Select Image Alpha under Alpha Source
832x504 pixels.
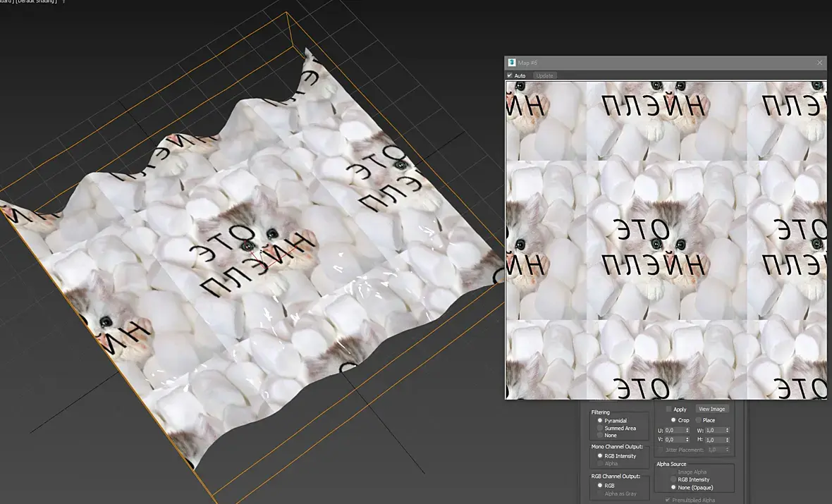pos(673,472)
